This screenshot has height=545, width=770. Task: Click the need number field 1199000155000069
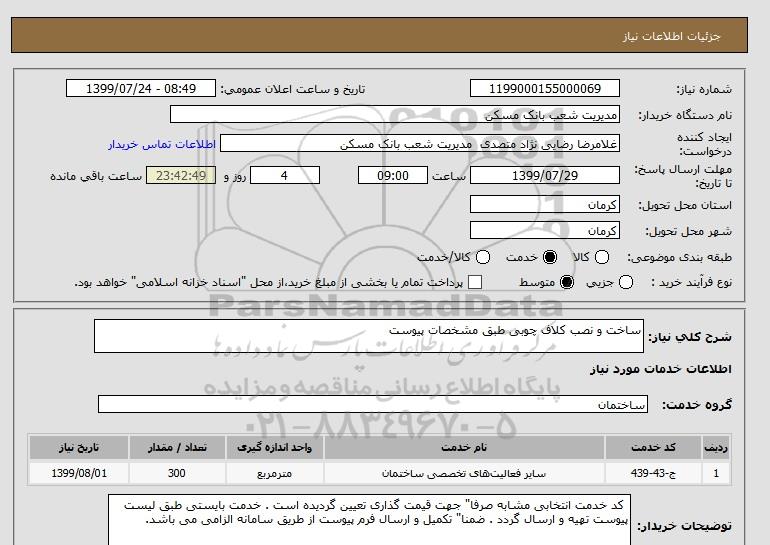(x=545, y=88)
